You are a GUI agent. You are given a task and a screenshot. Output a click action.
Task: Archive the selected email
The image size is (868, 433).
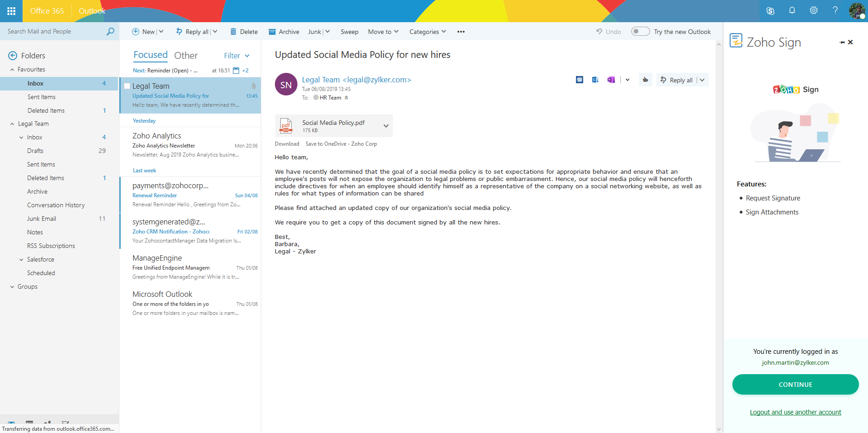284,32
